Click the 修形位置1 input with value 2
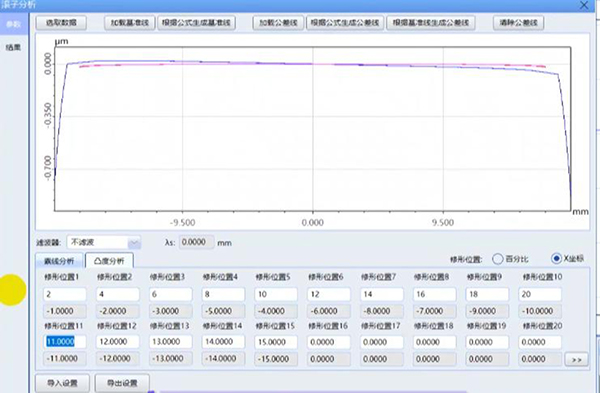Viewport: 600px width, 393px height. click(65, 294)
